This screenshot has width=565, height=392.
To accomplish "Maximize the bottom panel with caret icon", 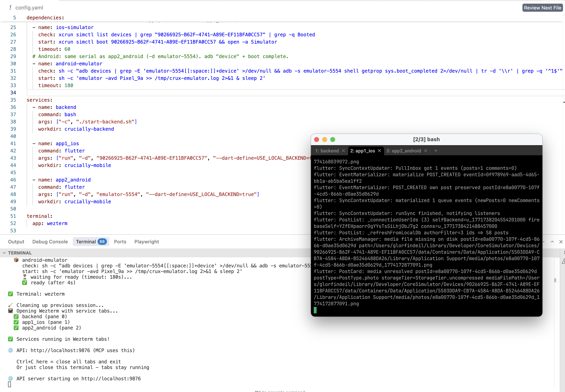I will tap(552, 242).
